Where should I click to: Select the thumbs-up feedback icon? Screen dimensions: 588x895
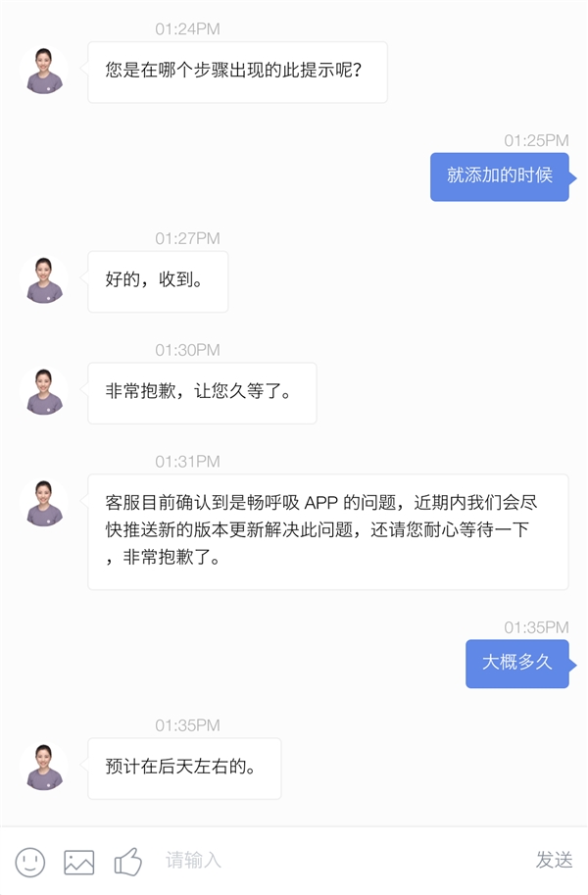[x=125, y=862]
